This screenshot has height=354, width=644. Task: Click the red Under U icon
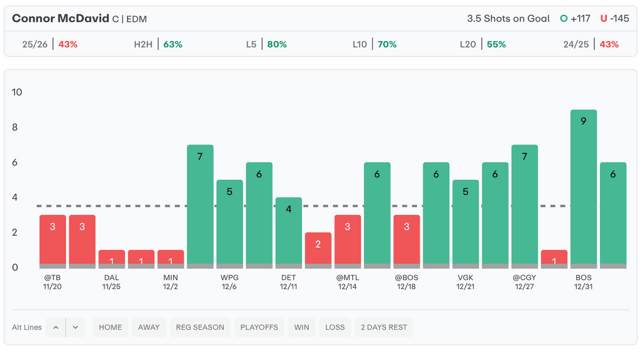pyautogui.click(x=604, y=18)
